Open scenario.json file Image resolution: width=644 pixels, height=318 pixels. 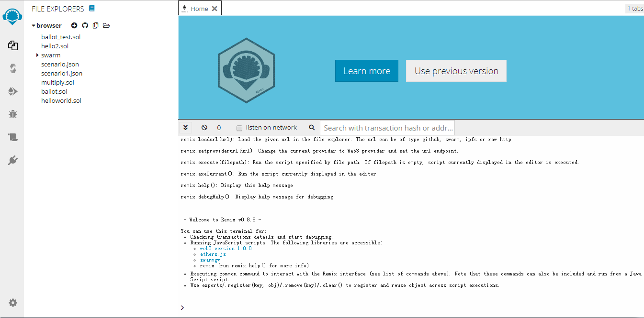[60, 64]
